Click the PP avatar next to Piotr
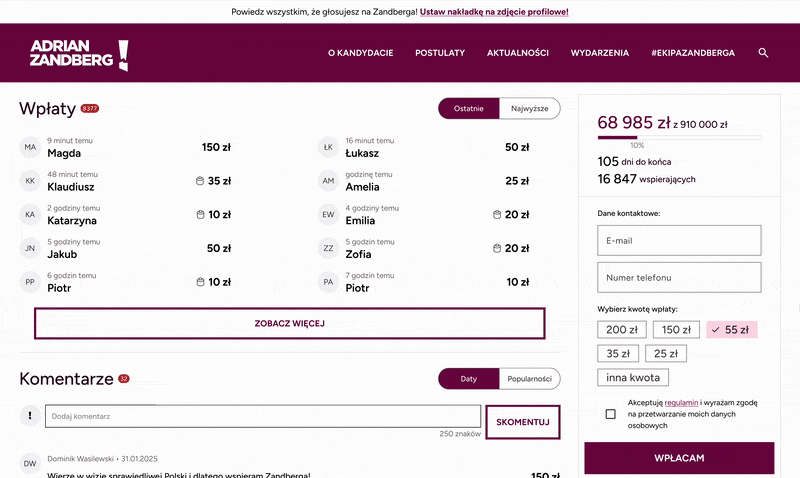The width and height of the screenshot is (800, 478). [x=30, y=282]
